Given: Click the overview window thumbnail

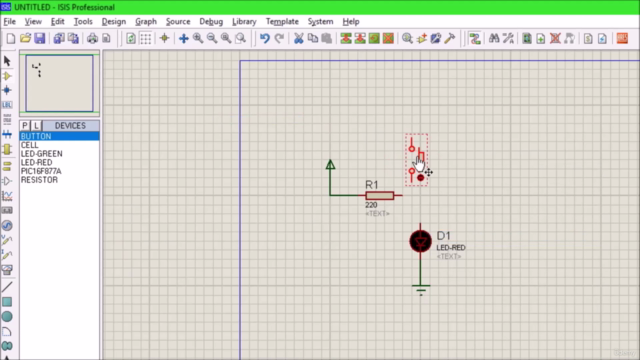Looking at the screenshot, I should pos(60,83).
